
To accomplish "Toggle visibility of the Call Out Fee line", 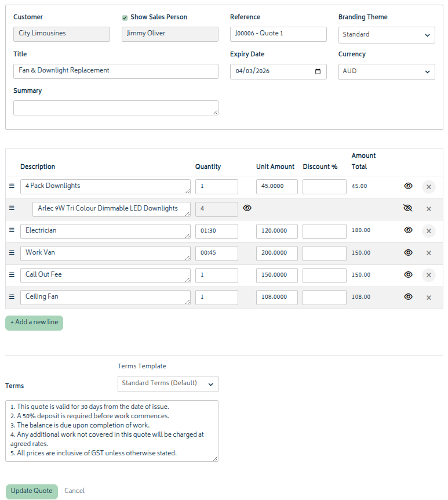I will (408, 275).
